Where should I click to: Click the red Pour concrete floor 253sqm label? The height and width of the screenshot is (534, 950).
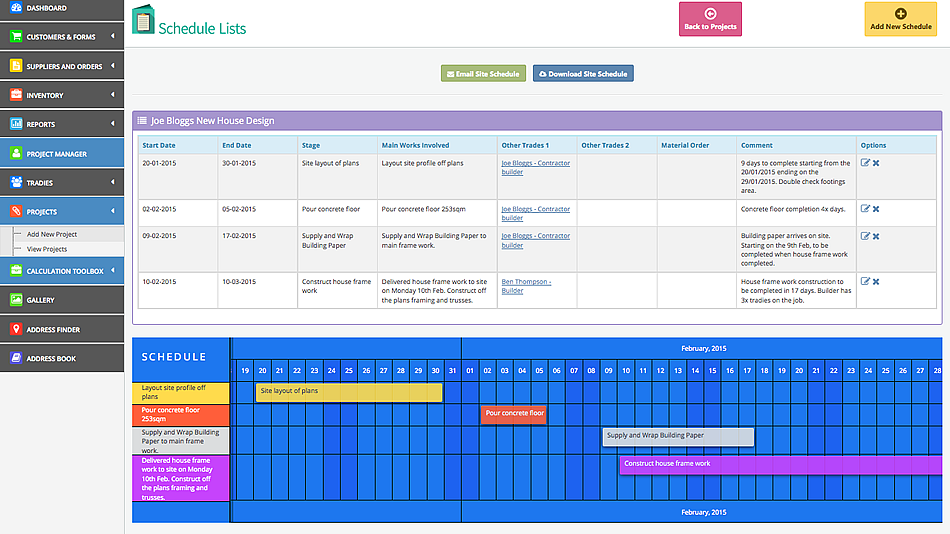click(181, 415)
